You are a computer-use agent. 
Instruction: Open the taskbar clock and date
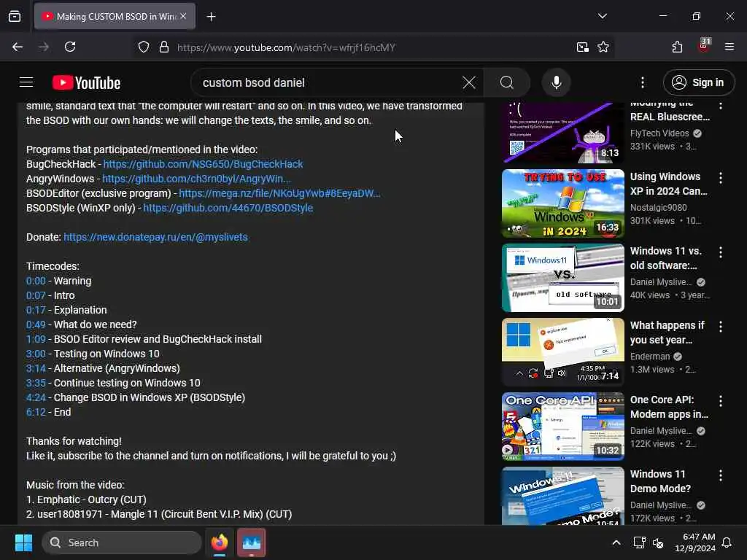coord(695,542)
